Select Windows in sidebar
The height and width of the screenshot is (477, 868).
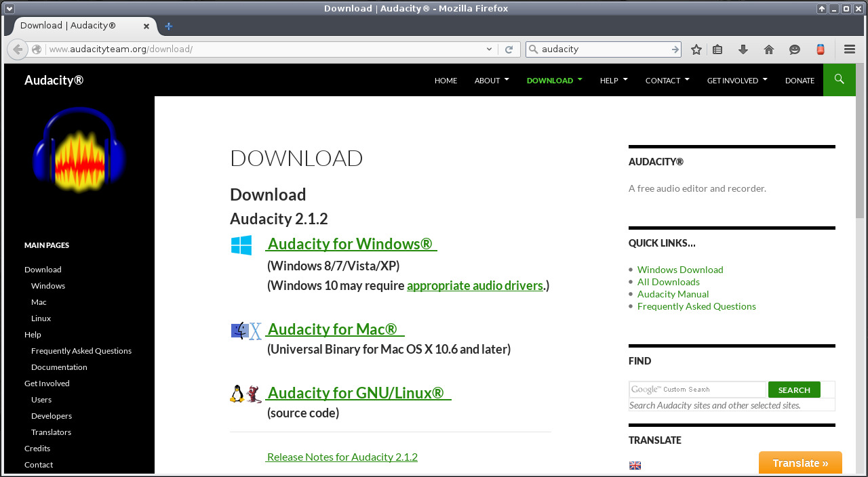click(x=48, y=286)
